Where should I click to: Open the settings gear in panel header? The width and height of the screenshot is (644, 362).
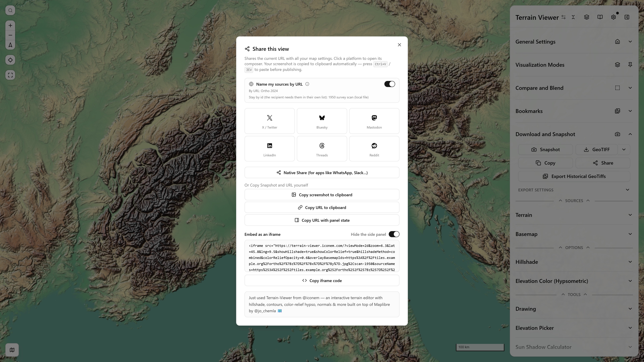(x=613, y=17)
